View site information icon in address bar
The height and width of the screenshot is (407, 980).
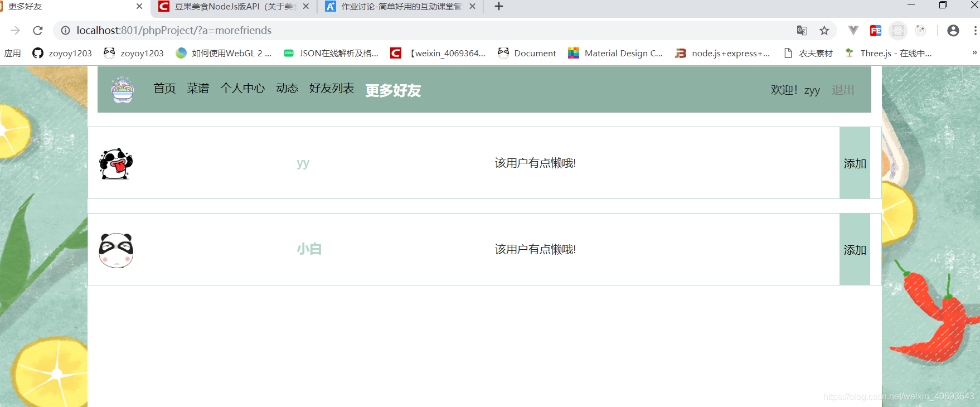pos(65,30)
